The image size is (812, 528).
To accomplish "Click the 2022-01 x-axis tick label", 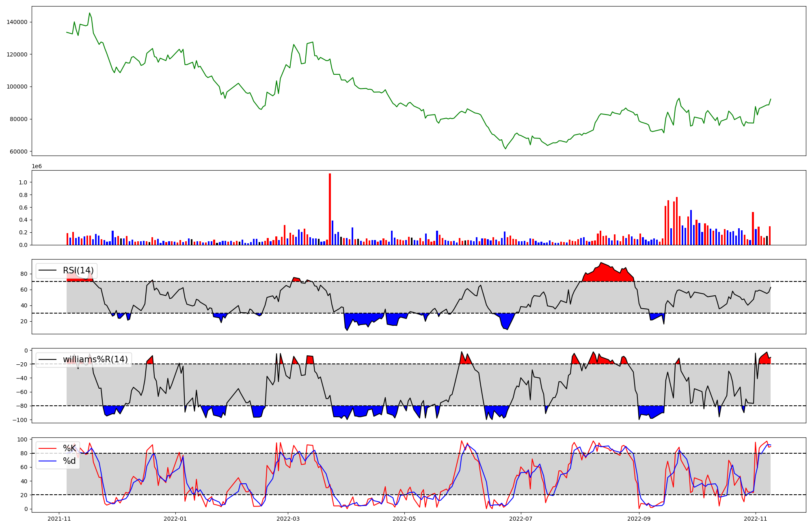I will [x=175, y=519].
